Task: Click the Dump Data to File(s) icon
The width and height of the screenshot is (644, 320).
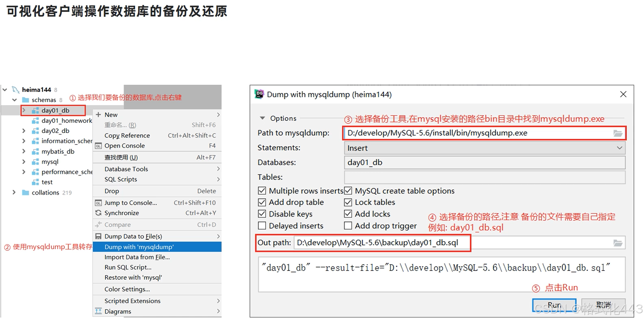Action: [98, 236]
